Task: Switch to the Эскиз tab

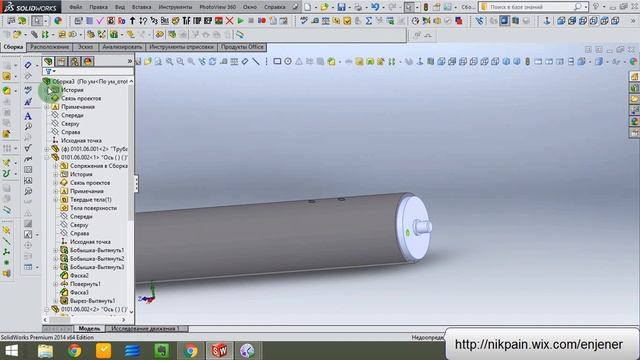Action: coord(85,47)
